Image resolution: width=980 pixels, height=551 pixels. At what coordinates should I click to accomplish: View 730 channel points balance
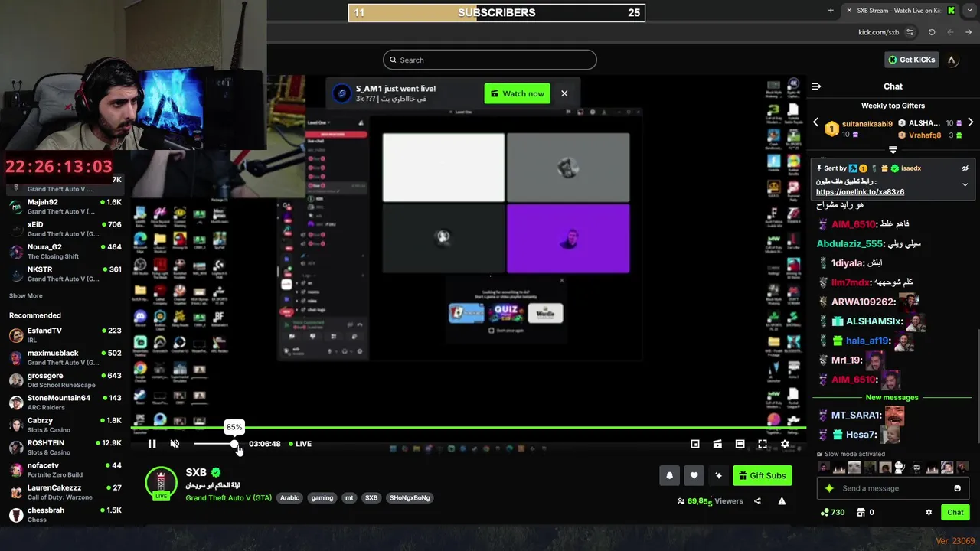coord(832,512)
